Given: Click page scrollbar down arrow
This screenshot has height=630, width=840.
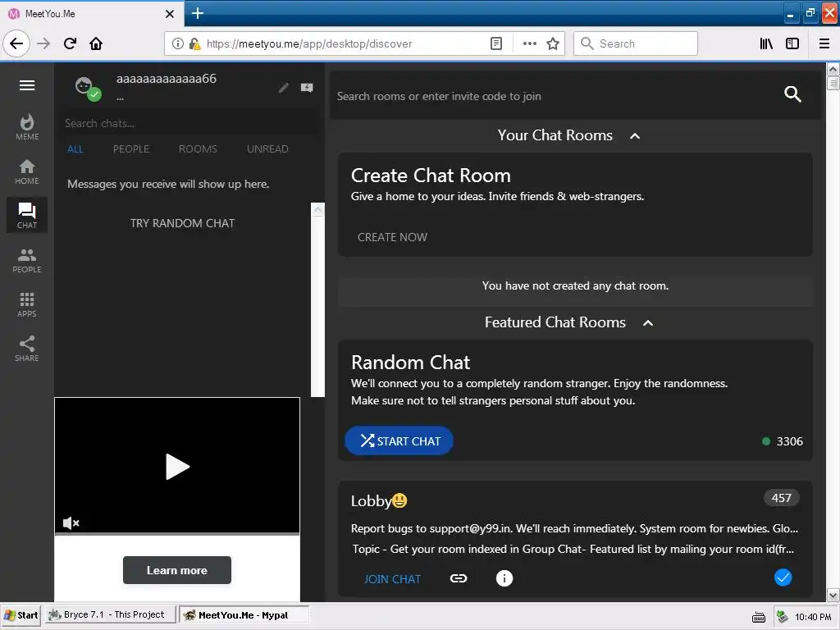Looking at the screenshot, I should point(833,595).
